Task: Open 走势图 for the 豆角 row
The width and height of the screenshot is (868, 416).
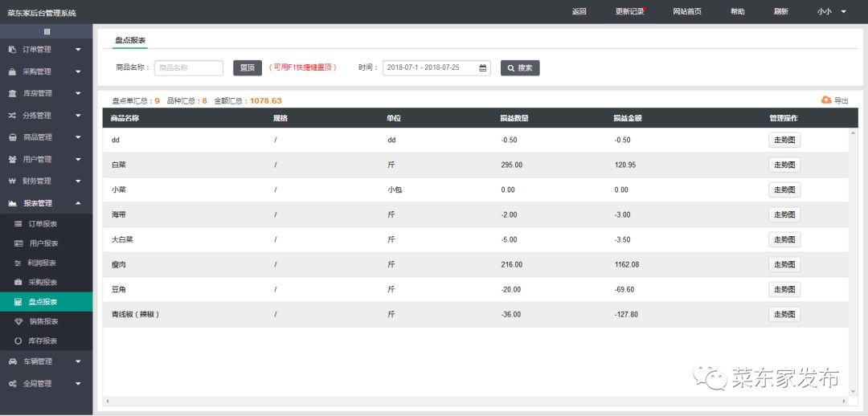Action: (784, 289)
